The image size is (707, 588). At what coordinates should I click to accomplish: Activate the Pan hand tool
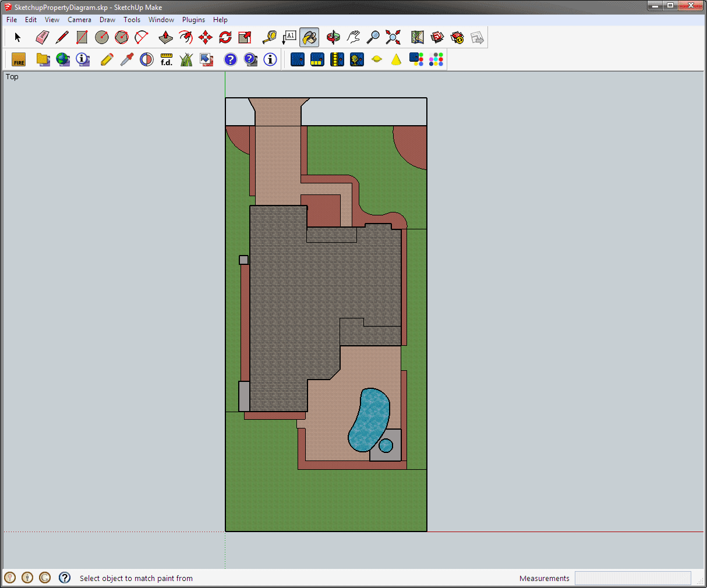tap(353, 37)
